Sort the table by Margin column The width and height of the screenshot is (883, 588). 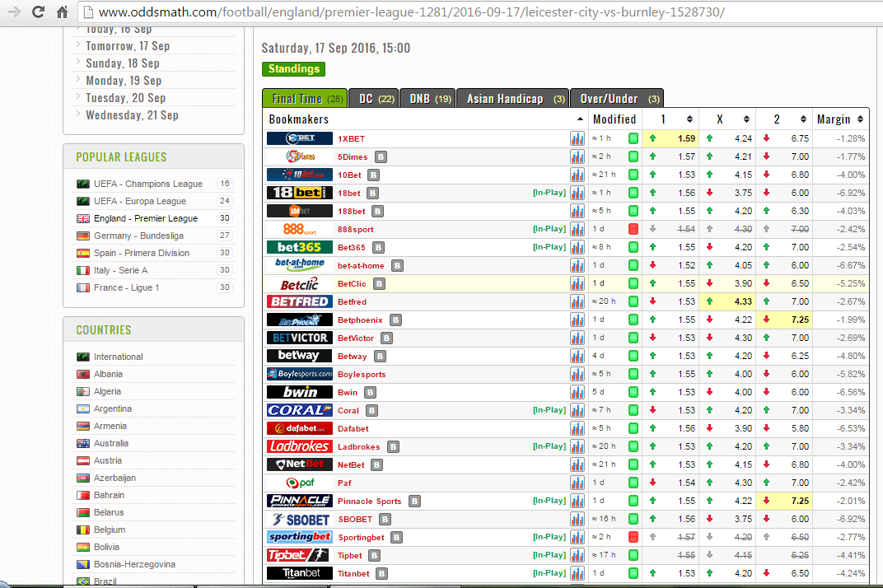tap(840, 119)
